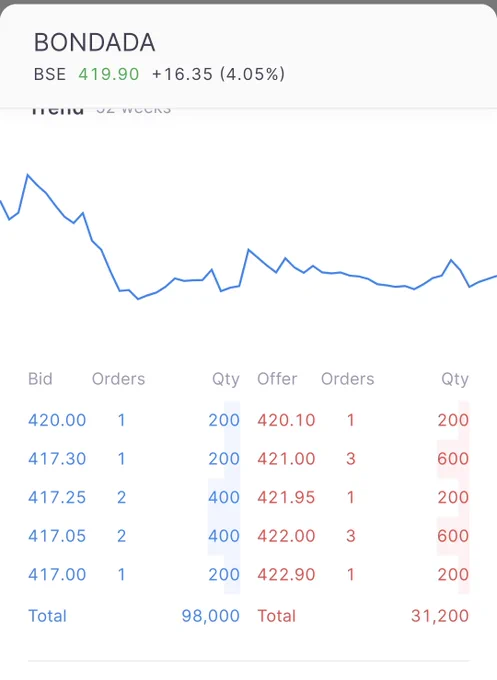The width and height of the screenshot is (497, 680).
Task: Tap orders count in 422.00 offer row
Action: [x=351, y=536]
